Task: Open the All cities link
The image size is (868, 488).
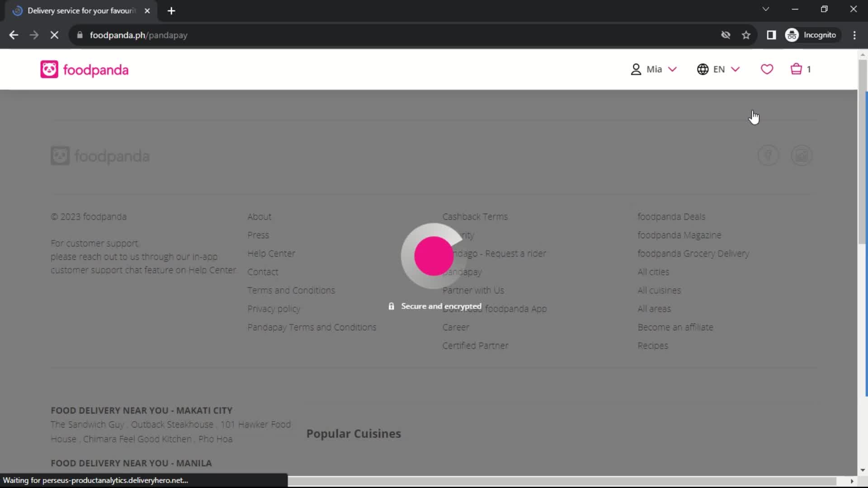Action: tap(653, 272)
